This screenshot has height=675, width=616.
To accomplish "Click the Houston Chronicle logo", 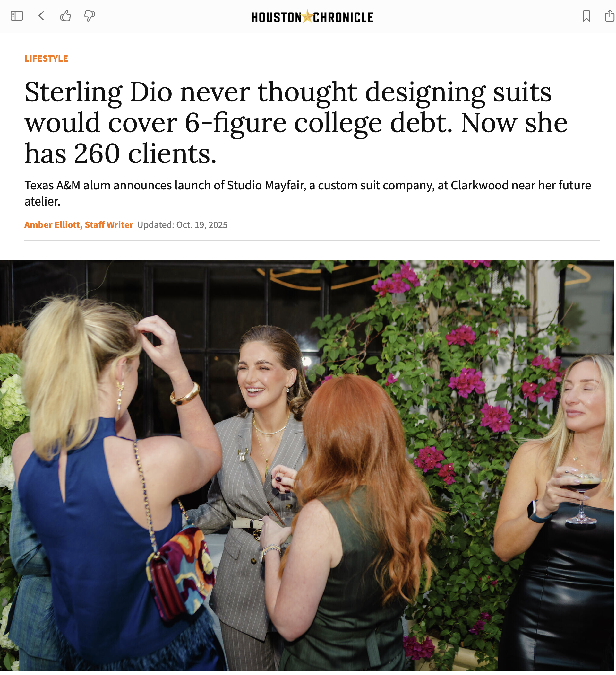I will (x=312, y=17).
